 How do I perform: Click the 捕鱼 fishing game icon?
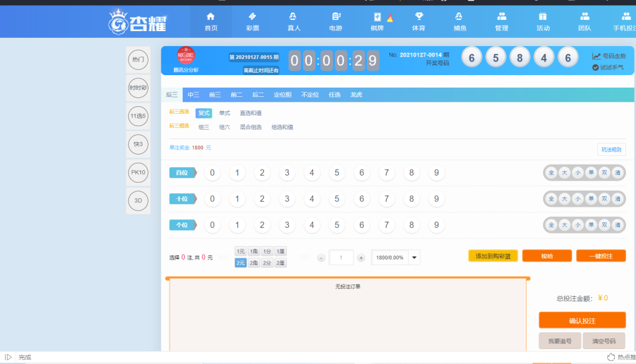click(460, 20)
